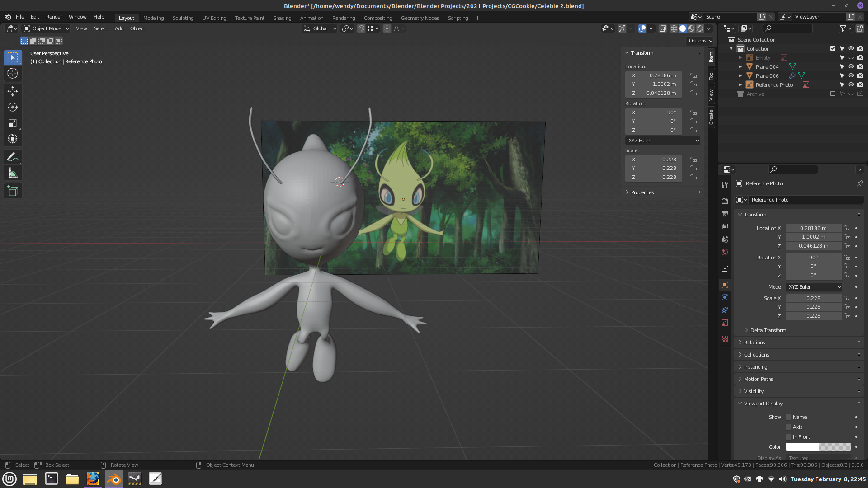Select the Rotate tool
This screenshot has height=488, width=868.
pyautogui.click(x=13, y=107)
